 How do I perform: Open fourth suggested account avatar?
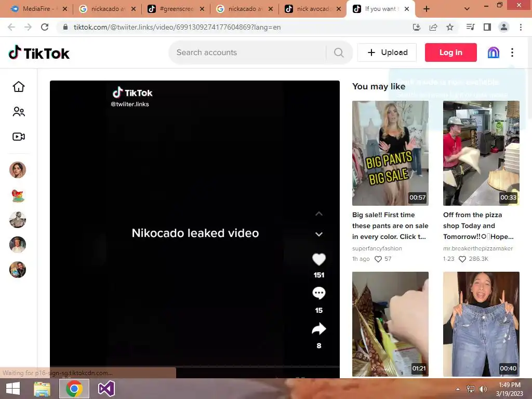(18, 245)
